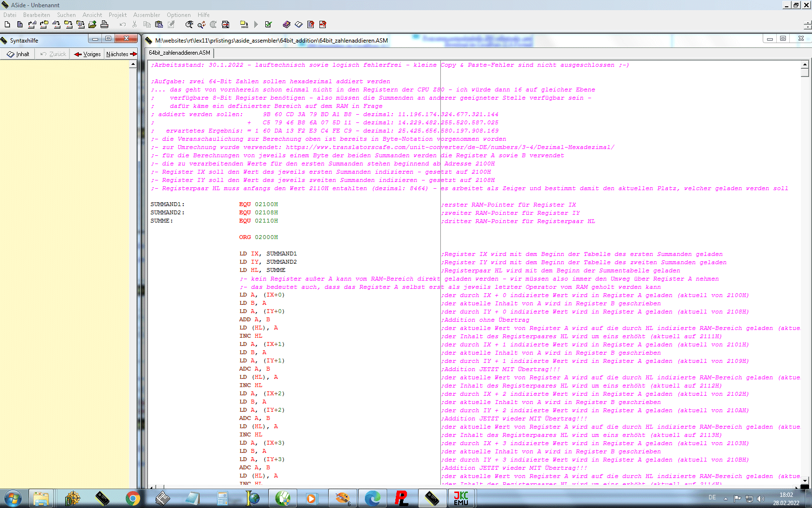
Task: Click the open-folder icon in the toolbar
Action: click(x=44, y=24)
